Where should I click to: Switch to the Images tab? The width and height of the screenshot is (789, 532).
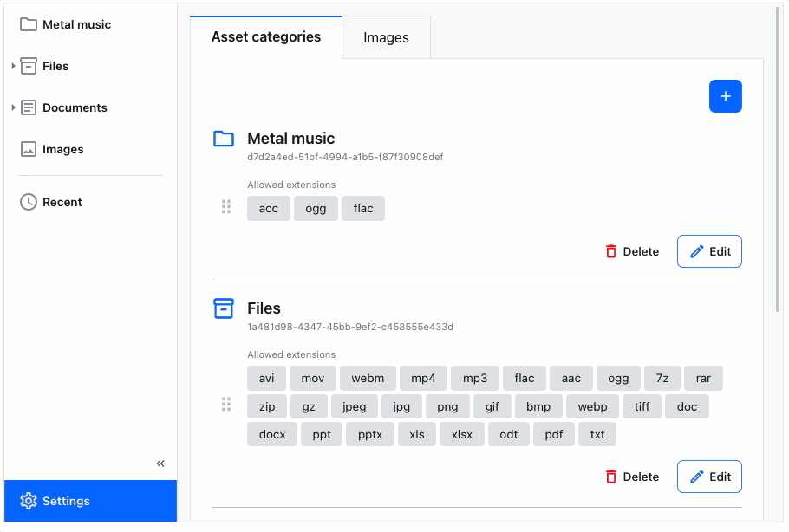[386, 38]
